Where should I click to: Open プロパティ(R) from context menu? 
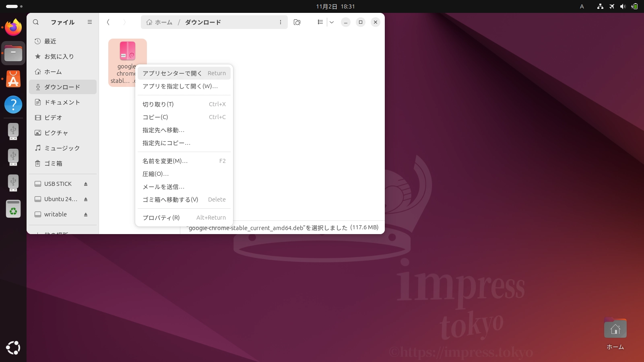[184, 218]
